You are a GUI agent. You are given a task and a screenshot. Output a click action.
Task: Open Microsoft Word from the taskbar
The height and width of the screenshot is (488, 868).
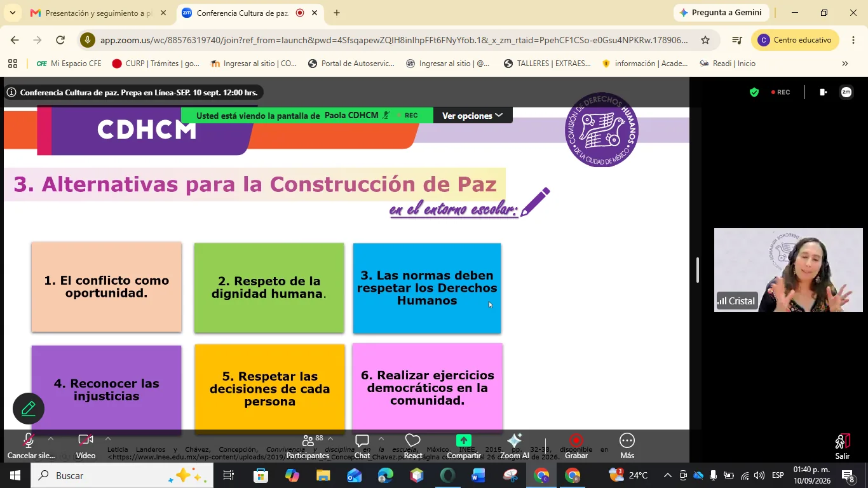[x=478, y=475]
